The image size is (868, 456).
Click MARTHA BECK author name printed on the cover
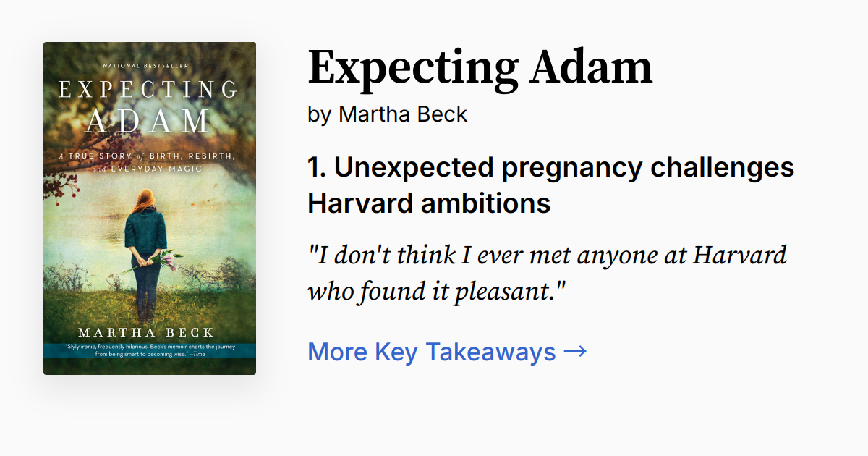tap(146, 332)
